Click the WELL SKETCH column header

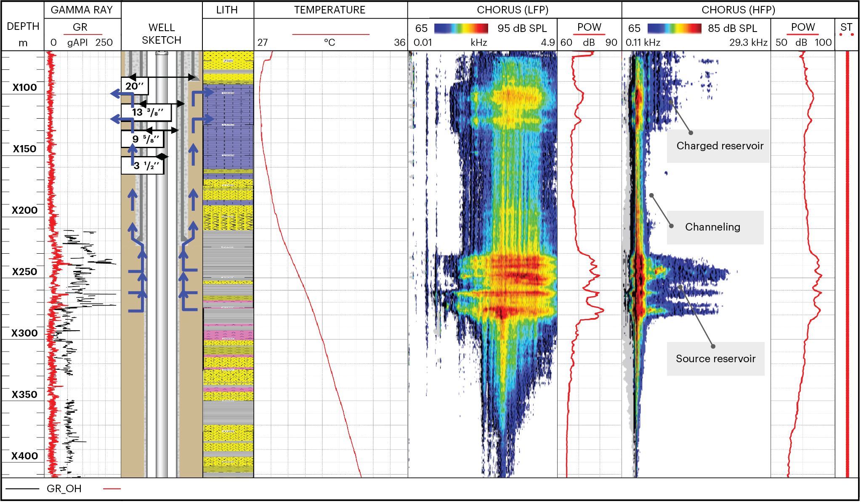click(x=162, y=34)
